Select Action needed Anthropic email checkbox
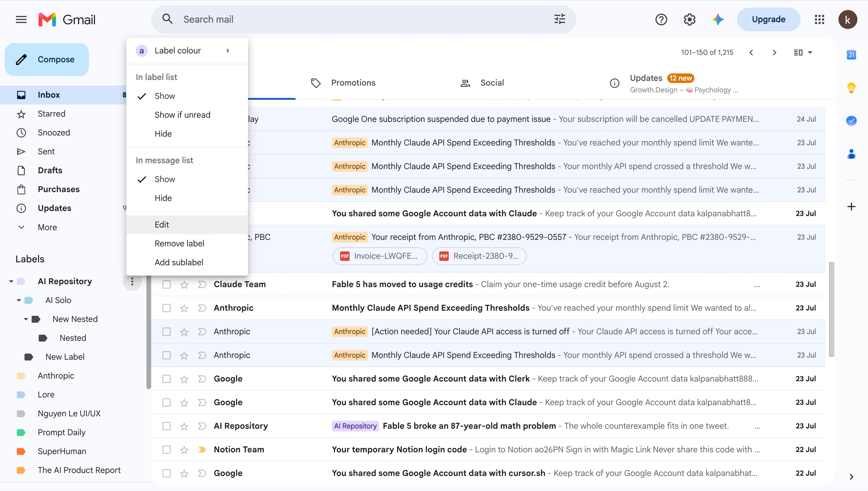 pos(166,331)
